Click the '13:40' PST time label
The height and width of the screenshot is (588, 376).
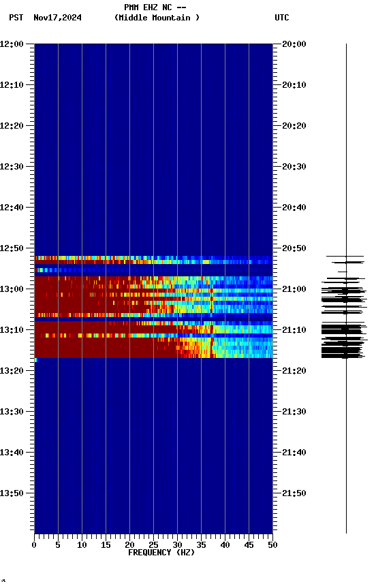(12, 453)
